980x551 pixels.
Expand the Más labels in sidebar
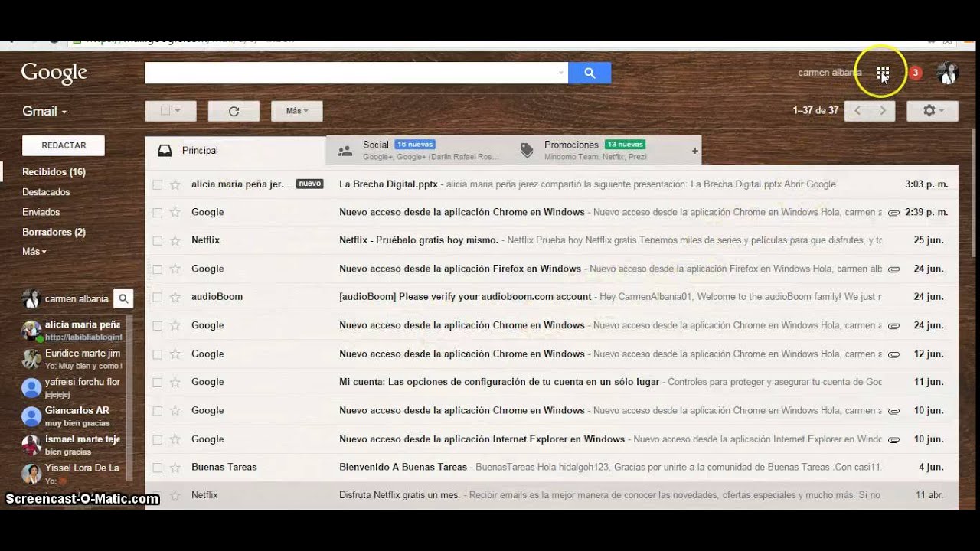34,252
